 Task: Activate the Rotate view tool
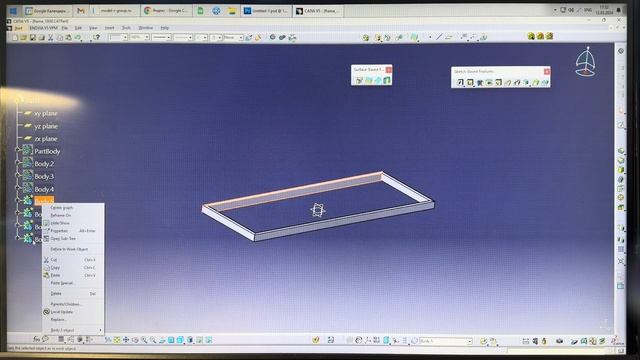pos(135,340)
